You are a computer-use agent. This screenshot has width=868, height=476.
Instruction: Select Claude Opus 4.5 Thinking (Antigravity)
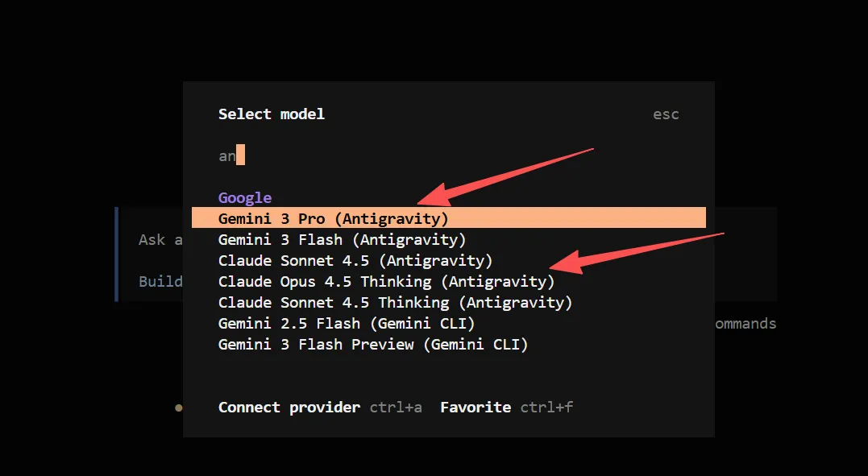pos(386,281)
